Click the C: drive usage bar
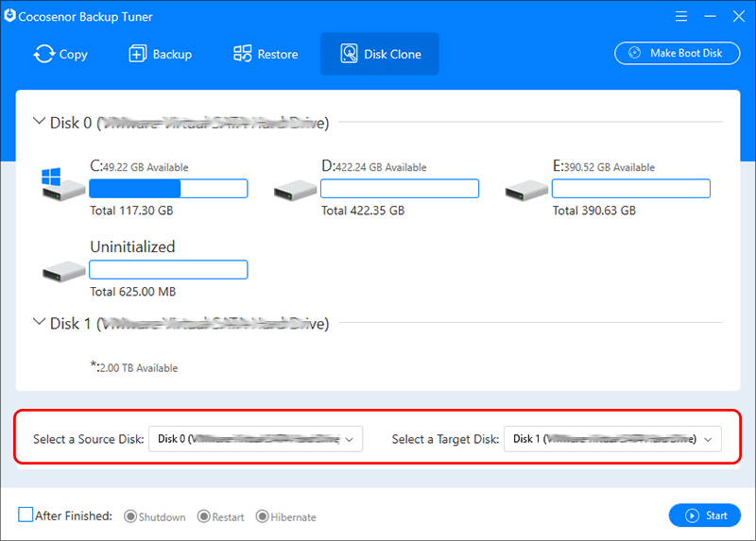Image resolution: width=756 pixels, height=541 pixels. 168,189
